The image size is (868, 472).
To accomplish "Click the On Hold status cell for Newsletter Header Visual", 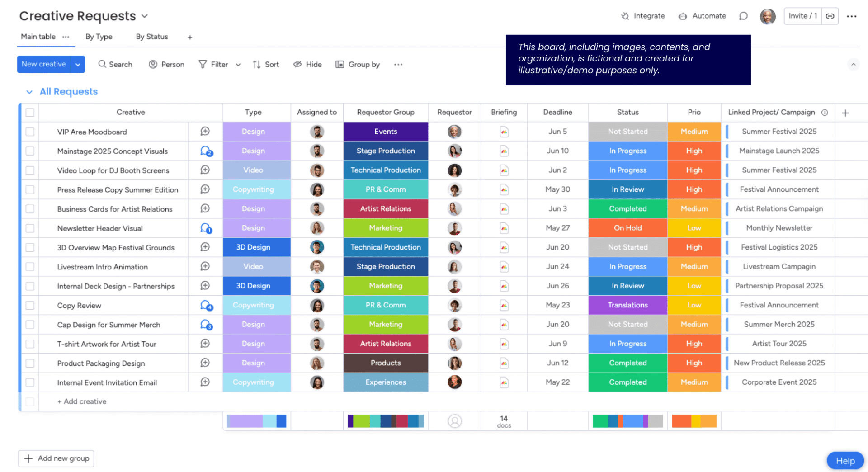I will pyautogui.click(x=627, y=228).
